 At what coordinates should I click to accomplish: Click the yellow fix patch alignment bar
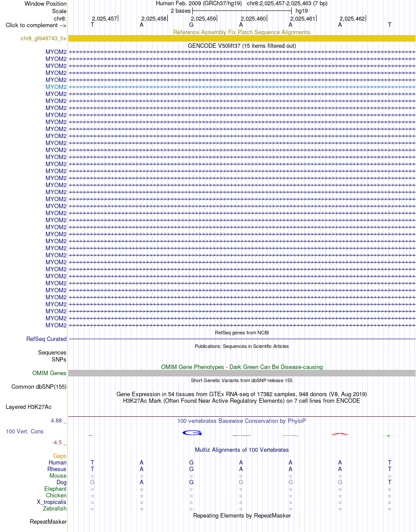(x=242, y=39)
